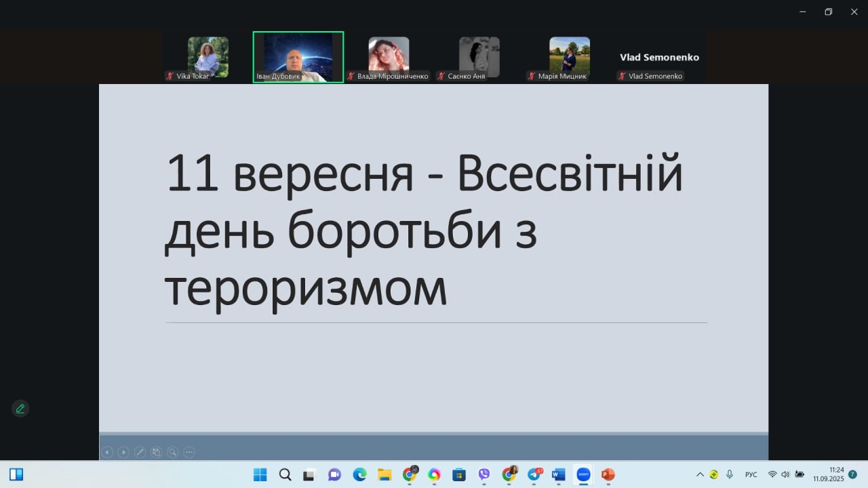Open the slideshow pen tool options
The height and width of the screenshot is (488, 868).
(x=140, y=452)
